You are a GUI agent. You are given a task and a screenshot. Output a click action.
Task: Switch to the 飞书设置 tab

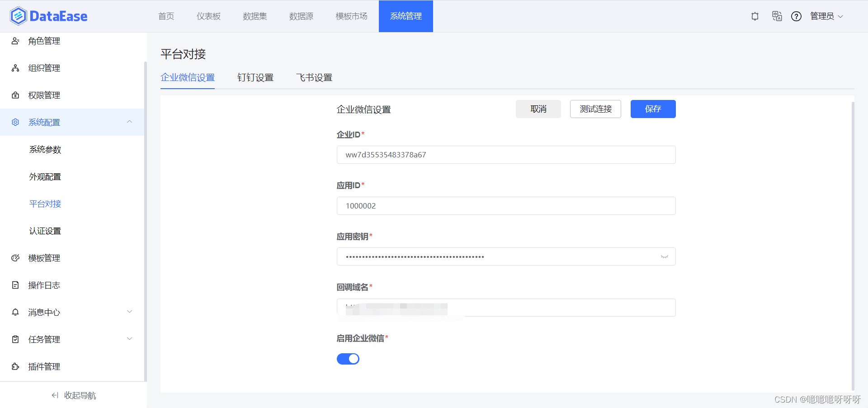(x=314, y=77)
